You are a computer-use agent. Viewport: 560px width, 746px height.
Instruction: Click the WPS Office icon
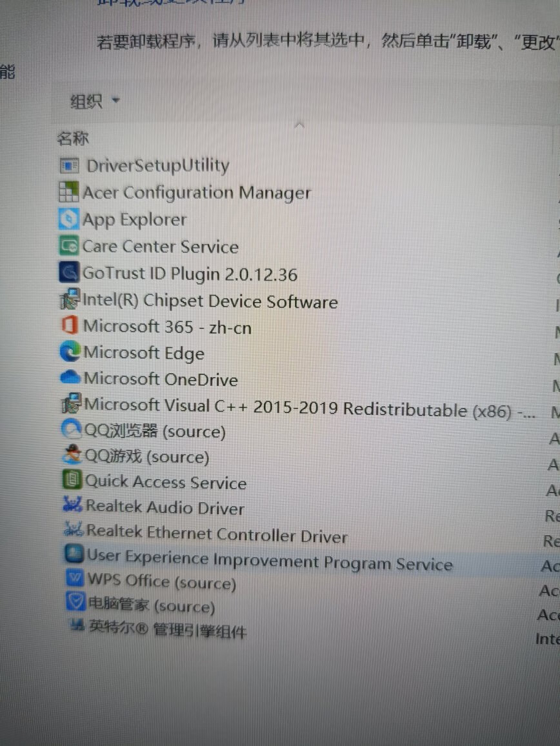point(75,578)
